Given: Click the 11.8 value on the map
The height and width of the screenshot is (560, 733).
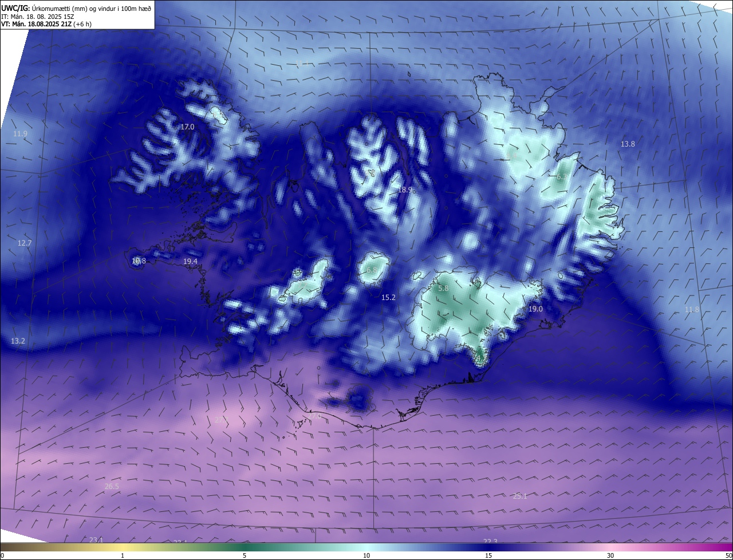Looking at the screenshot, I should point(692,309).
